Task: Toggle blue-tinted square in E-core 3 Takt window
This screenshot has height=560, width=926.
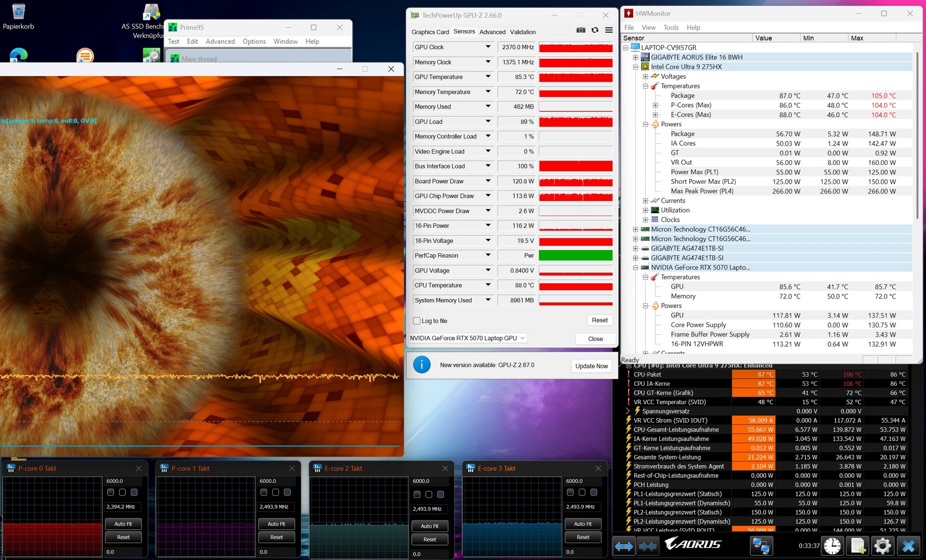Action: pyautogui.click(x=594, y=492)
